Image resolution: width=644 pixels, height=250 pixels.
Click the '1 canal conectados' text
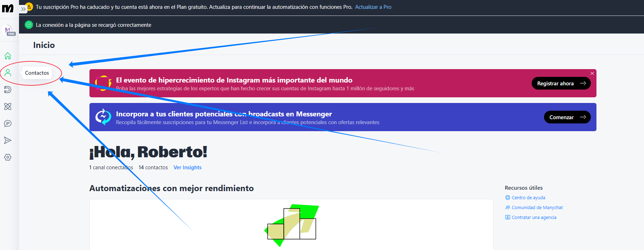point(111,167)
